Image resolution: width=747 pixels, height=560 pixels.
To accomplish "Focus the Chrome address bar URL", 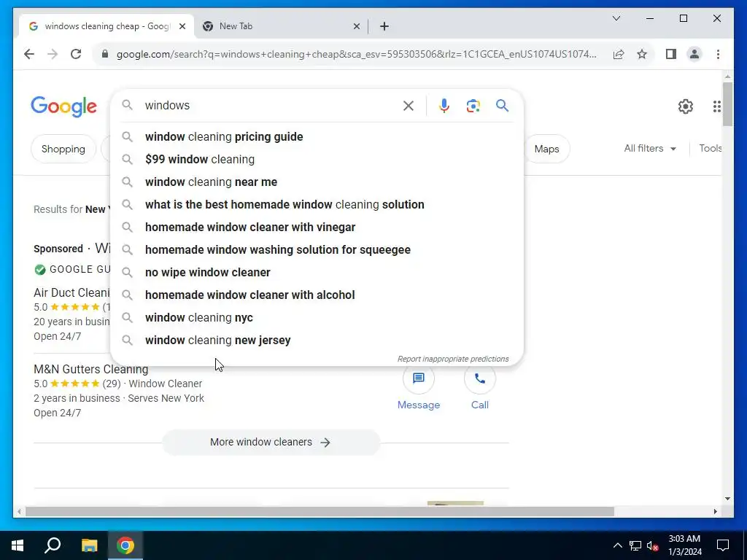I will pos(356,54).
